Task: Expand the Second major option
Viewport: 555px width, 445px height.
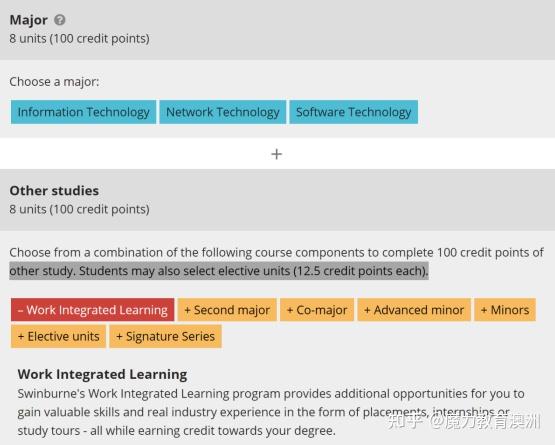Action: 227,310
